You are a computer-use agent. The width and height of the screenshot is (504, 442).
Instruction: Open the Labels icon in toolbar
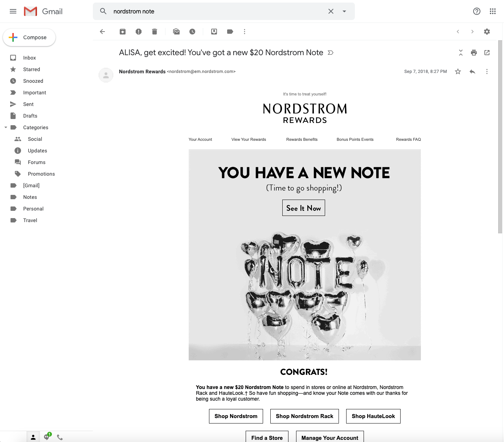click(230, 32)
